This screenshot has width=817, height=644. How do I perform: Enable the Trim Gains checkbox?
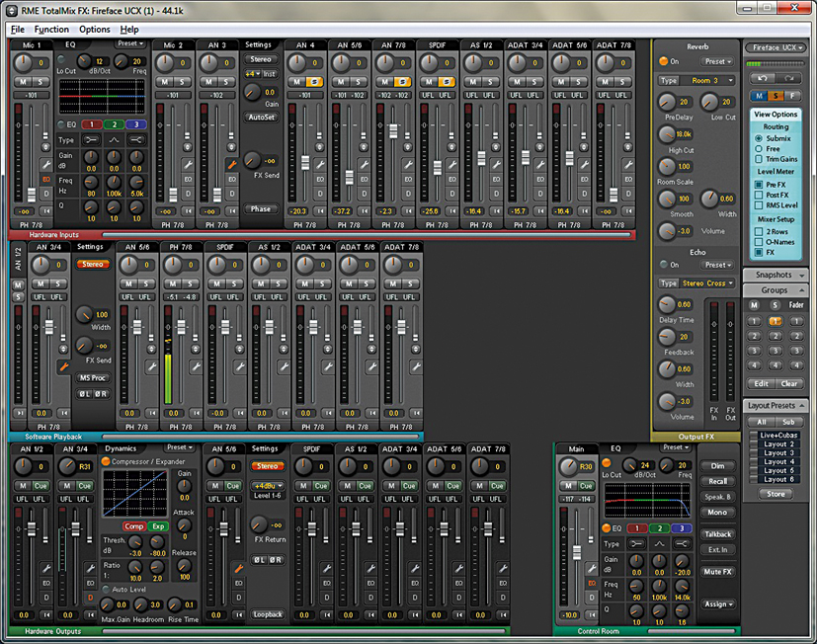[759, 159]
